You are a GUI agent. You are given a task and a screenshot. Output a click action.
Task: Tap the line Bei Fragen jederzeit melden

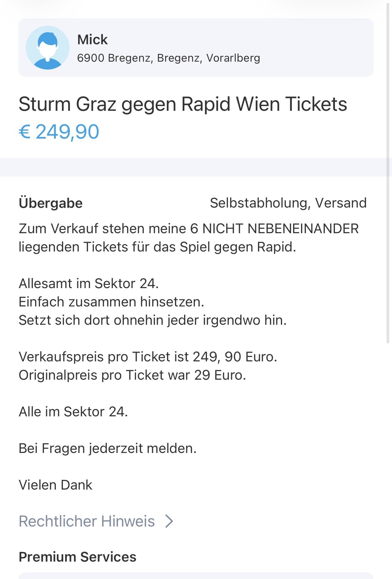click(107, 448)
